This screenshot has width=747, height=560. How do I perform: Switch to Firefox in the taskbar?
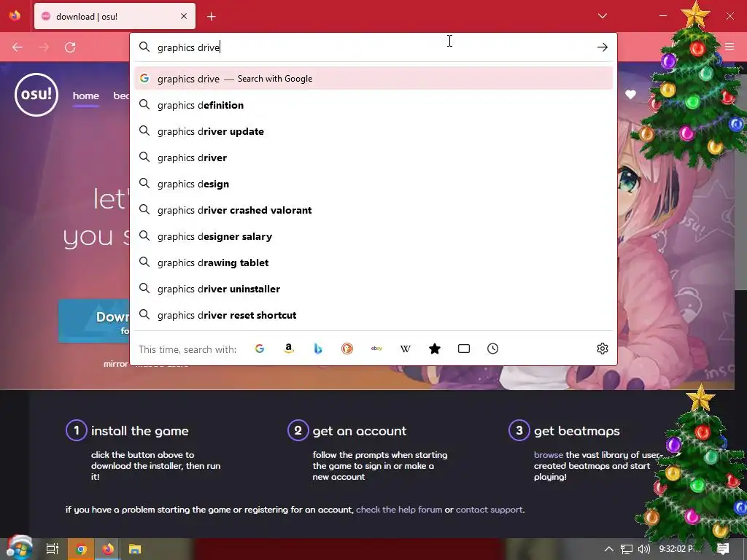tap(108, 549)
